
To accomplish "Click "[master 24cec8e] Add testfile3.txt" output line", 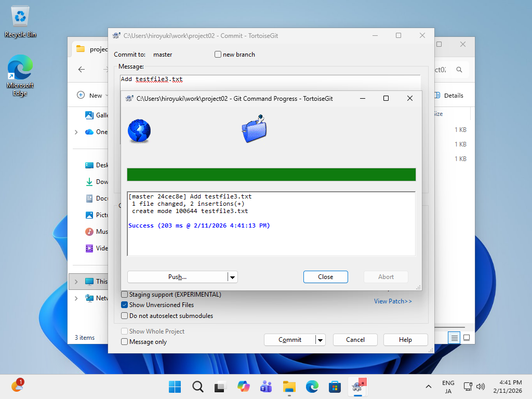I will 190,196.
